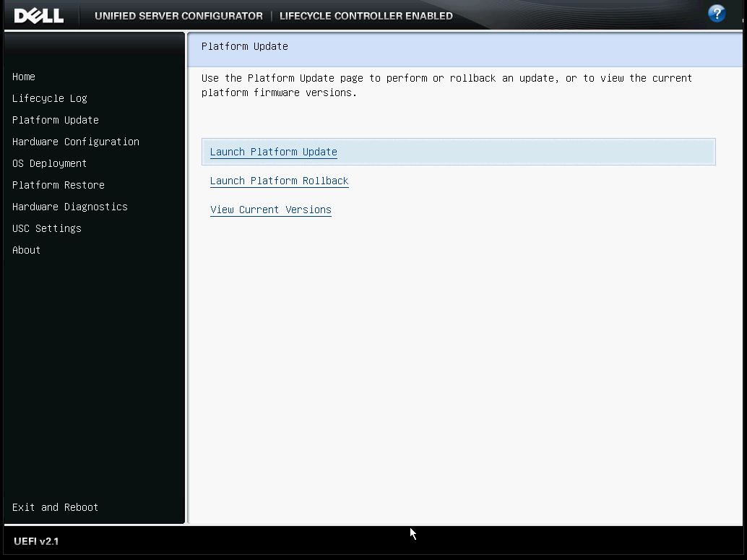Screen dimensions: 747x560
Task: Select Hardware Diagnostics in sidebar
Action: (x=70, y=207)
